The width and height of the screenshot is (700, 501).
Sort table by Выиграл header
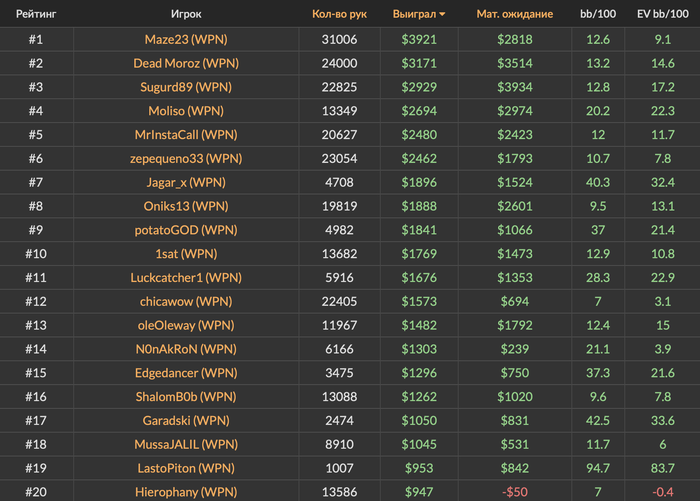tap(418, 15)
